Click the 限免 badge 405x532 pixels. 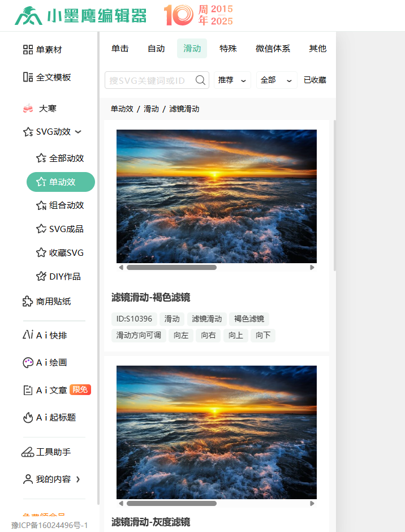(80, 389)
